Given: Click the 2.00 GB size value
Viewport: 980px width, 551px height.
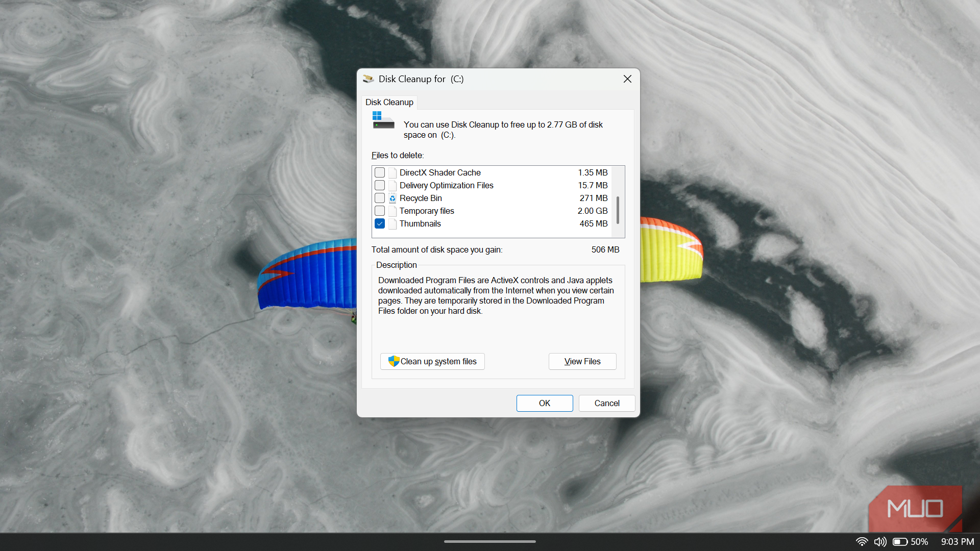Looking at the screenshot, I should (x=593, y=211).
